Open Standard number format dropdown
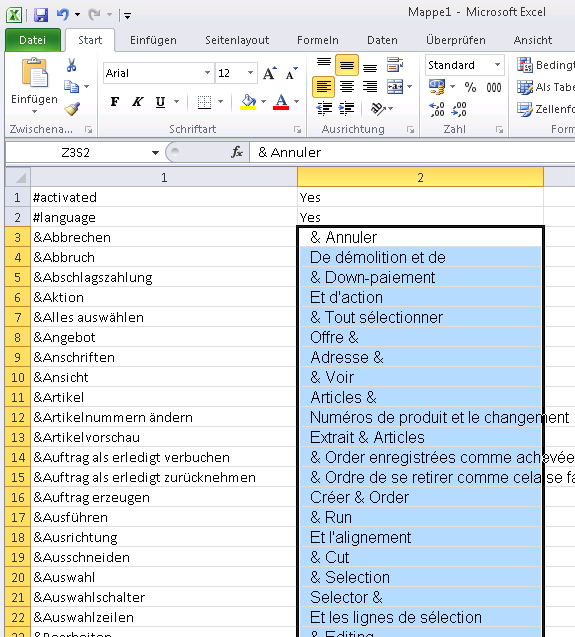The image size is (575, 637). click(497, 65)
